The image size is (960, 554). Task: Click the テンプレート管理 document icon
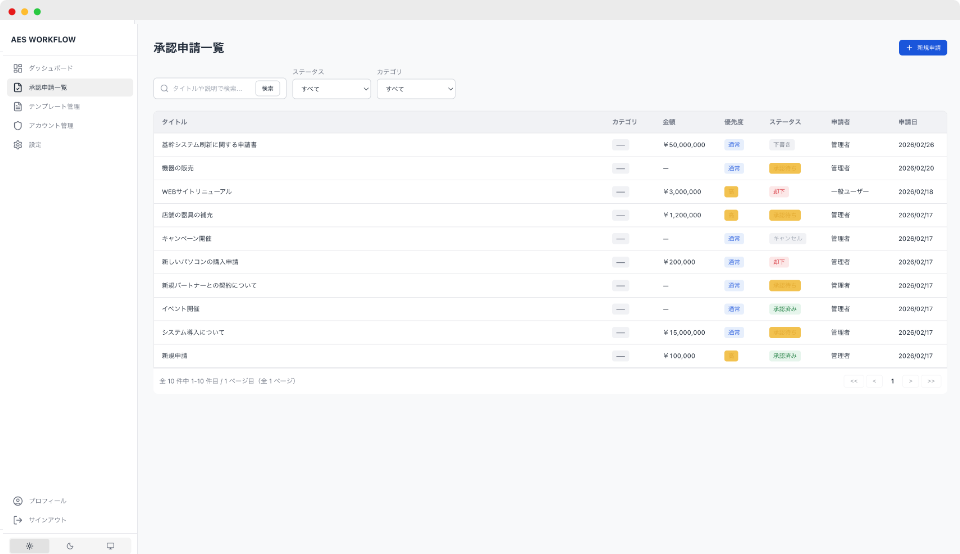coord(18,106)
